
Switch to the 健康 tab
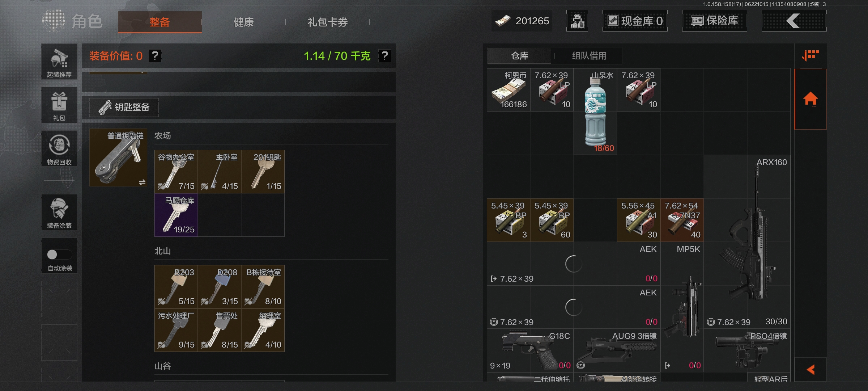coord(243,22)
